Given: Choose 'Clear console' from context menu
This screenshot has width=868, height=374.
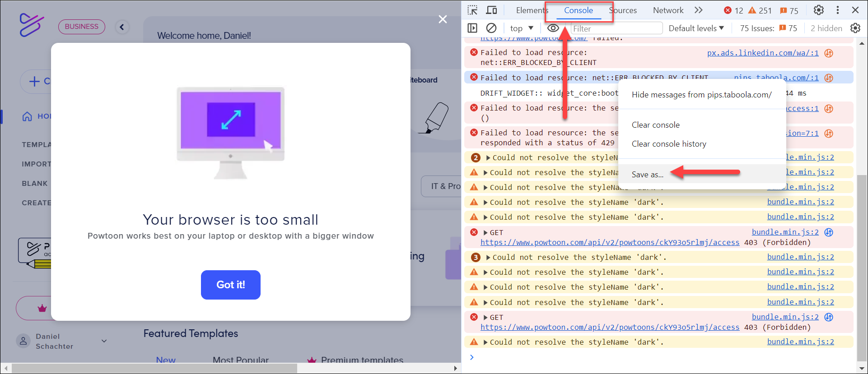Looking at the screenshot, I should (701, 125).
